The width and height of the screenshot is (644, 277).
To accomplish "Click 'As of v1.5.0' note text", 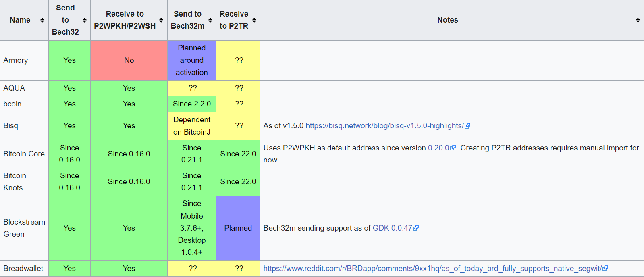I will pos(283,126).
